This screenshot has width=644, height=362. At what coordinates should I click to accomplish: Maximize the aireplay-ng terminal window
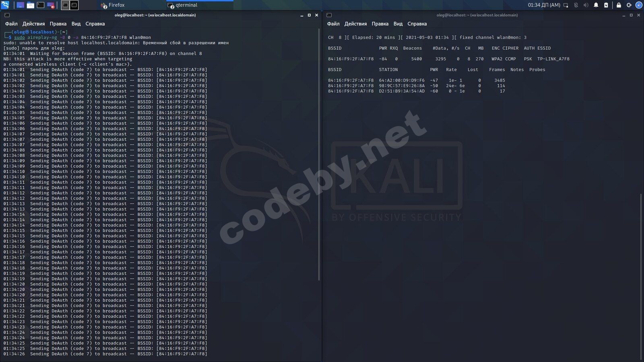[x=309, y=15]
